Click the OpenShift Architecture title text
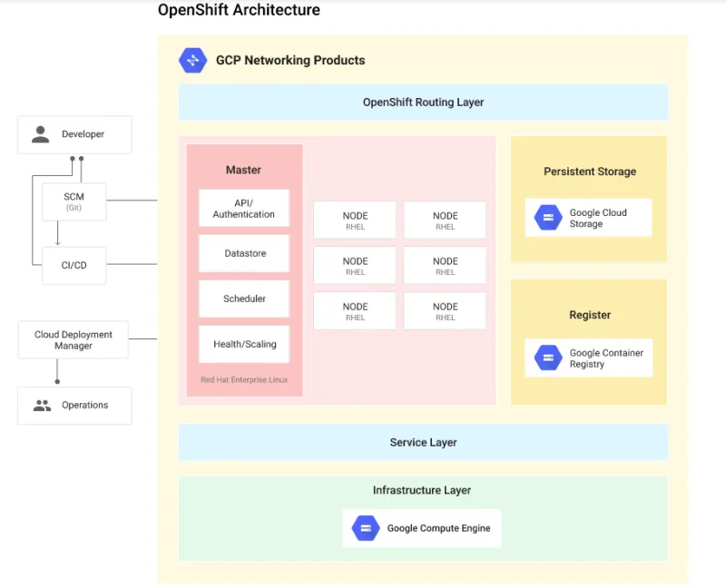Image resolution: width=726 pixels, height=588 pixels. (239, 11)
